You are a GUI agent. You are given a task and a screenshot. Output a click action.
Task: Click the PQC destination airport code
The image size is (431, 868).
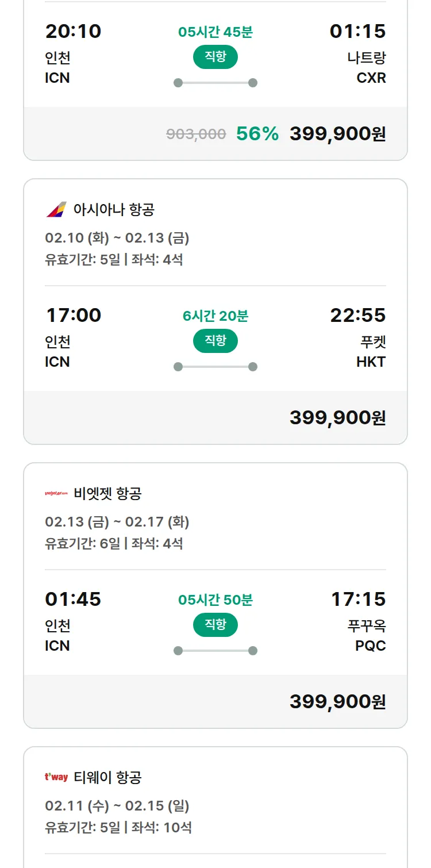point(370,646)
